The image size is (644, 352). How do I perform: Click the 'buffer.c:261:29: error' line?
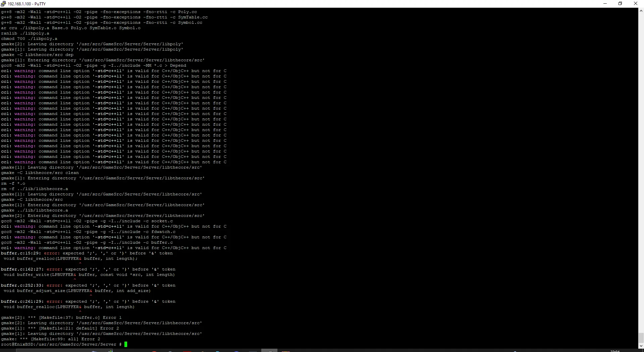(x=88, y=301)
